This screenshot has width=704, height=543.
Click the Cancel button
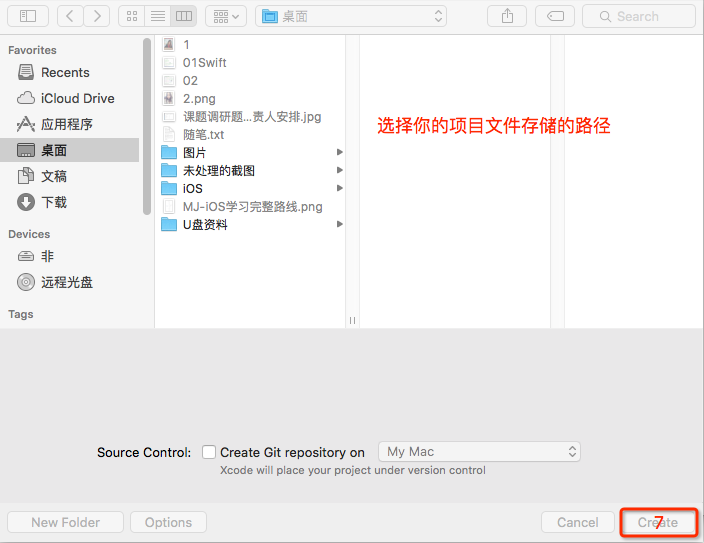point(578,522)
